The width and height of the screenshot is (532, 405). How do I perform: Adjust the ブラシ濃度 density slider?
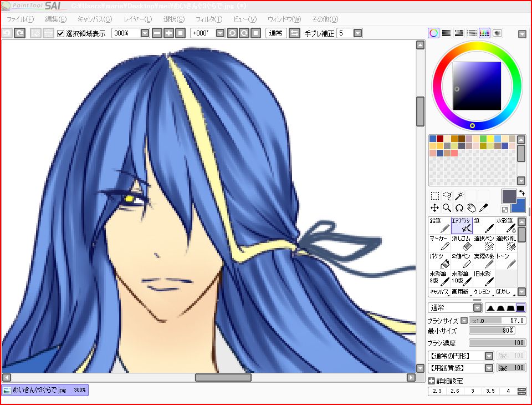(x=497, y=343)
